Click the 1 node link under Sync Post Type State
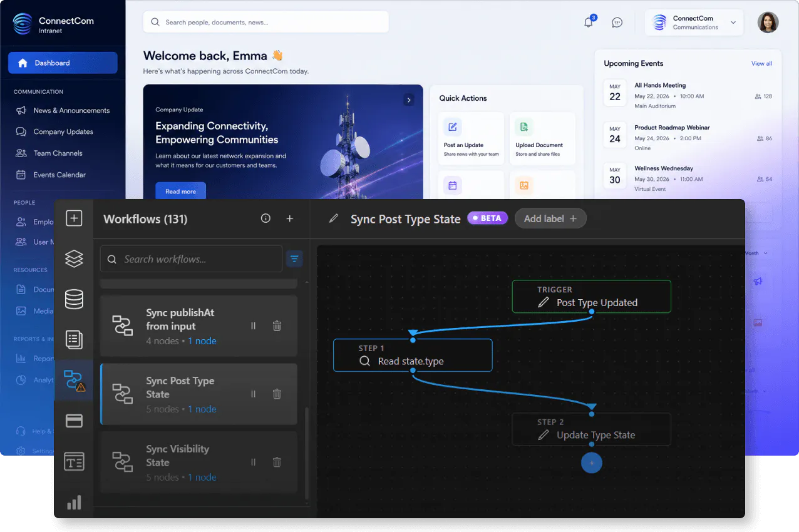 tap(202, 409)
